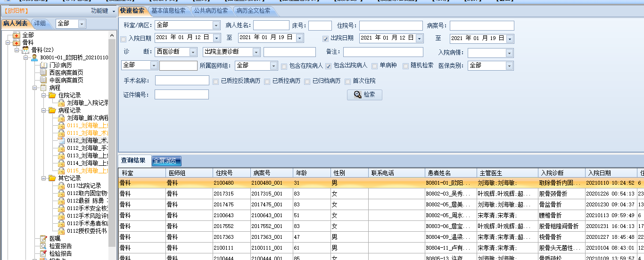Sort by 患者姓名 column header

(x=450, y=173)
